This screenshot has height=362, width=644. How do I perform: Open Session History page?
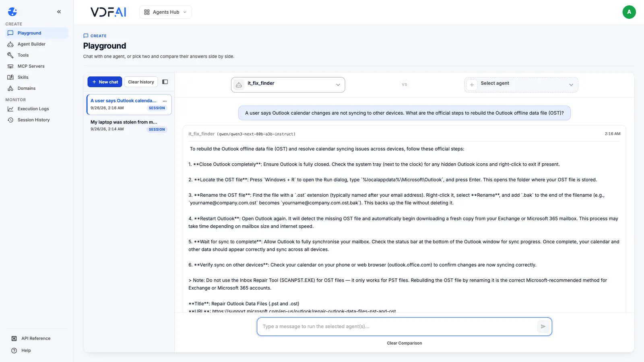coord(37,120)
